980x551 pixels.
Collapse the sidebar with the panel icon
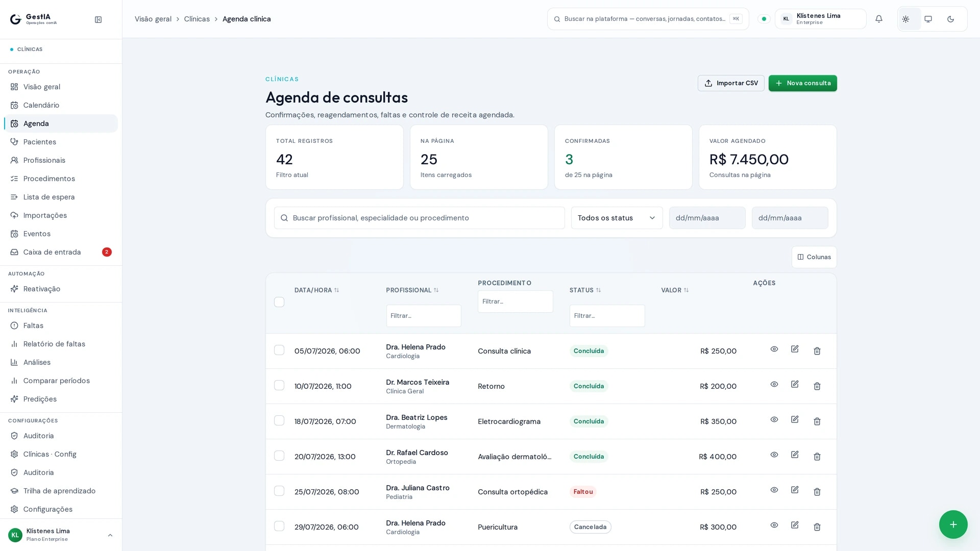coord(98,19)
